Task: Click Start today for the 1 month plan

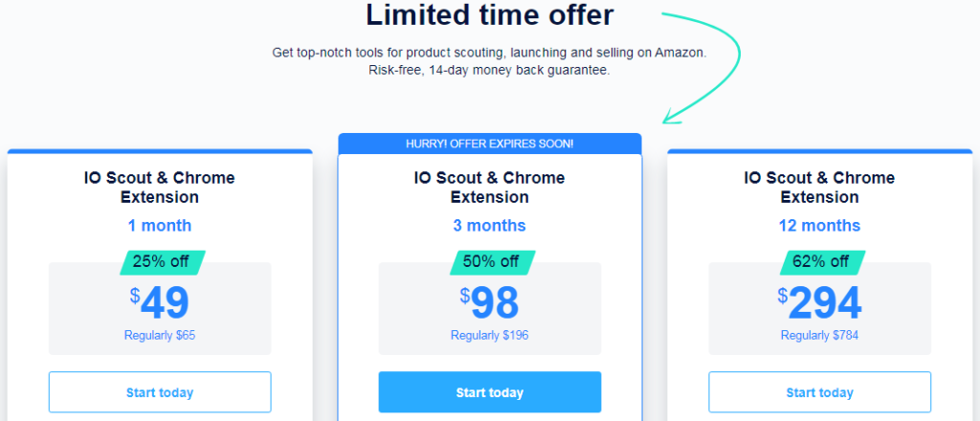Action: pyautogui.click(x=160, y=392)
